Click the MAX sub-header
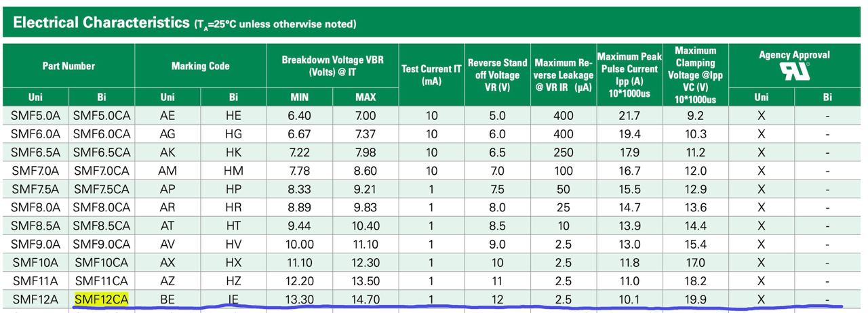Viewport: 868px width, 313px height. pyautogui.click(x=366, y=98)
